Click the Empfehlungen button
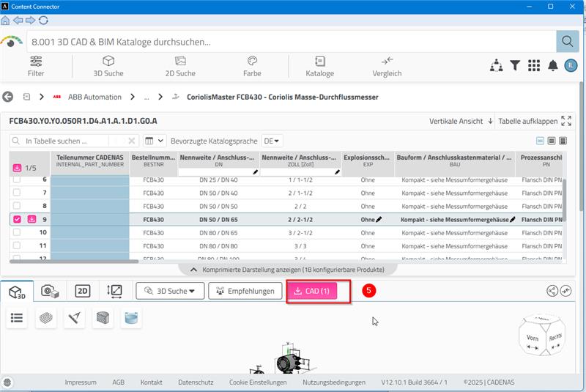Image resolution: width=586 pixels, height=392 pixels. [x=245, y=291]
